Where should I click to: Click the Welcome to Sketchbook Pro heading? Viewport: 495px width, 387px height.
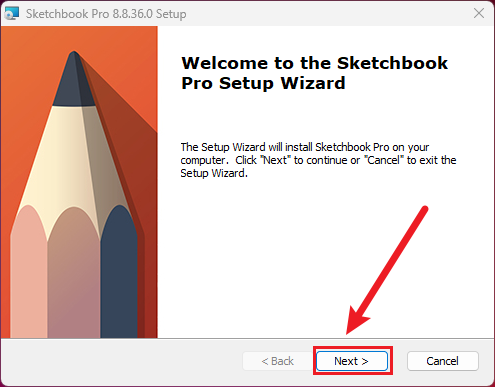click(x=314, y=73)
